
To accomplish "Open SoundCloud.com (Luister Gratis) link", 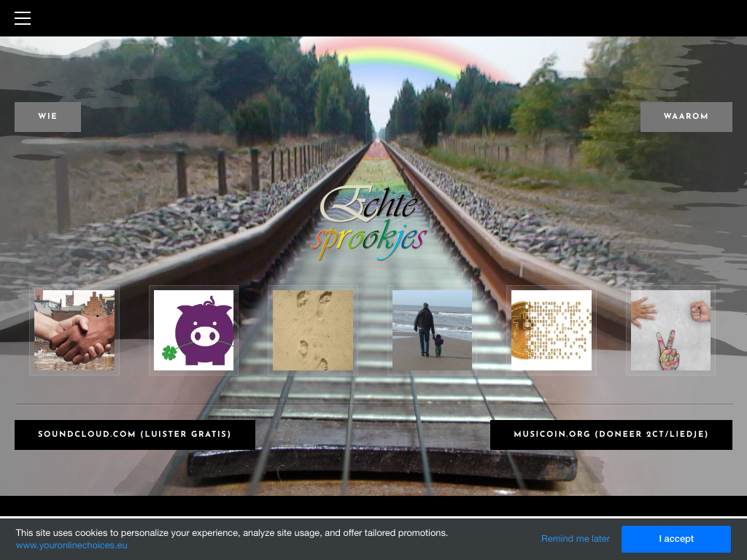I will [x=135, y=435].
